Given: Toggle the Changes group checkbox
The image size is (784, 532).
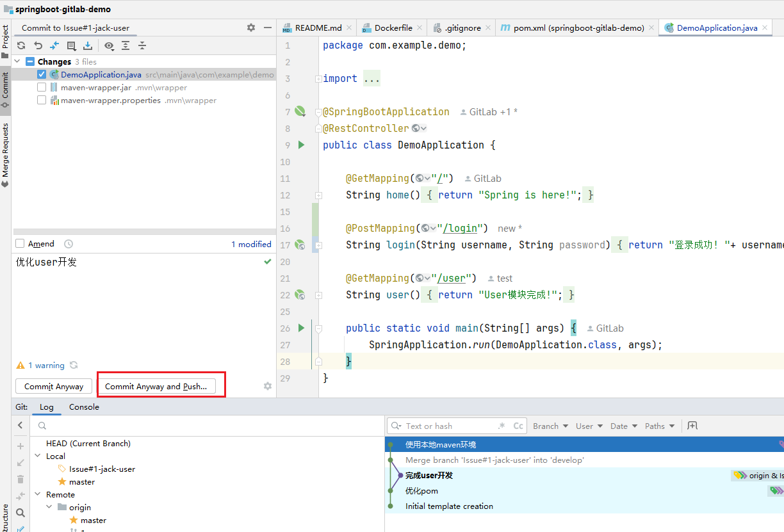Looking at the screenshot, I should pyautogui.click(x=30, y=61).
